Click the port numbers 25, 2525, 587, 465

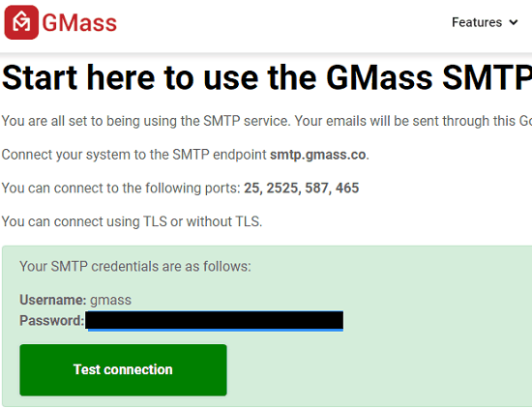coord(301,188)
